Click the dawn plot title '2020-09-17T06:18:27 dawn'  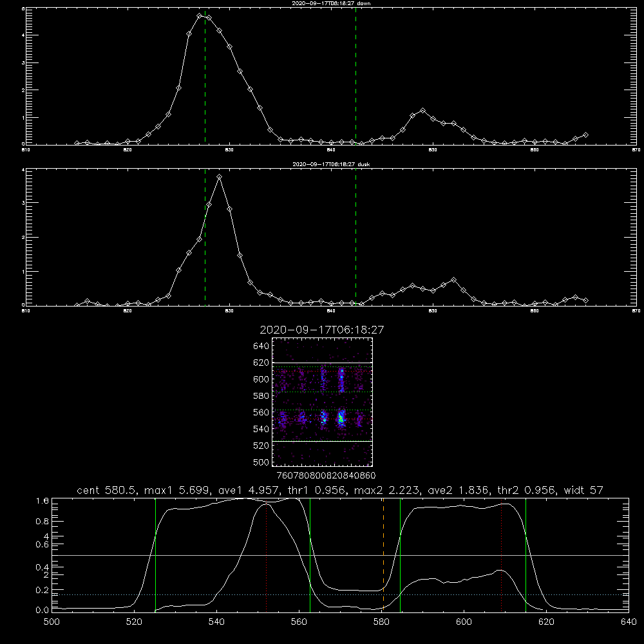tap(331, 3)
